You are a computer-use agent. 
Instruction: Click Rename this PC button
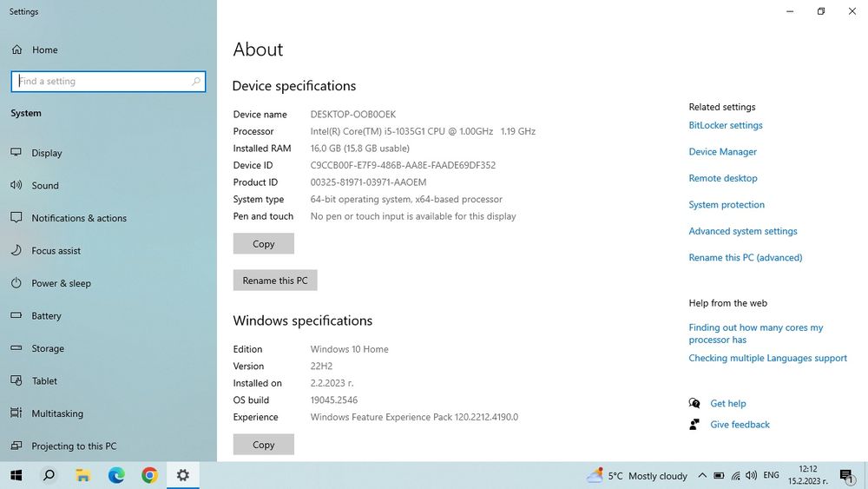point(275,281)
